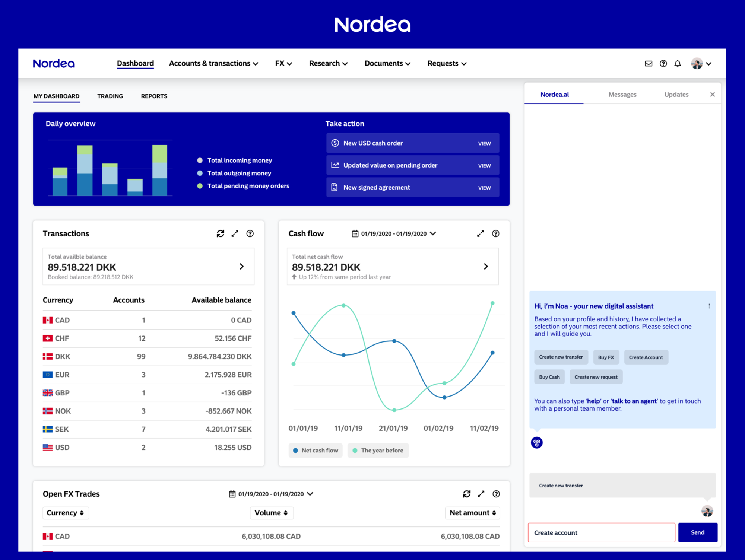Viewport: 745px width, 560px height.
Task: Send the chat message
Action: coord(697,532)
